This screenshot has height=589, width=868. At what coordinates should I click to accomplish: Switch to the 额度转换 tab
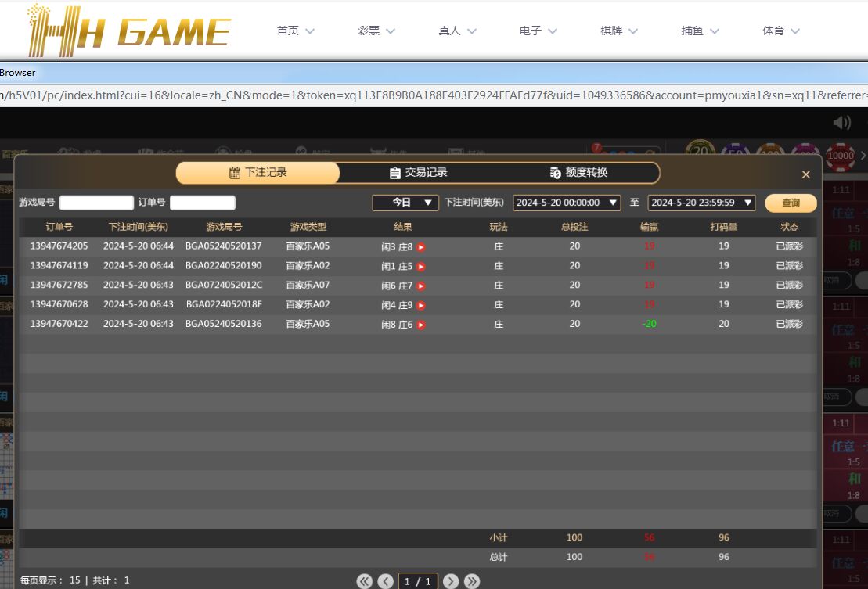pos(578,173)
